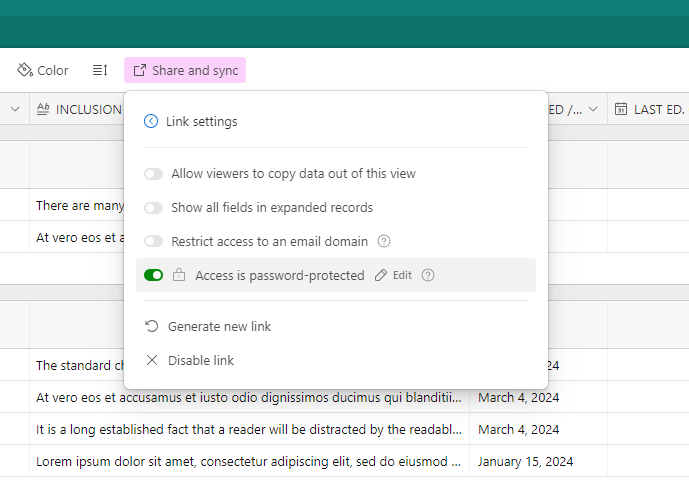Click the calendar icon in LAST ED. header

(621, 109)
